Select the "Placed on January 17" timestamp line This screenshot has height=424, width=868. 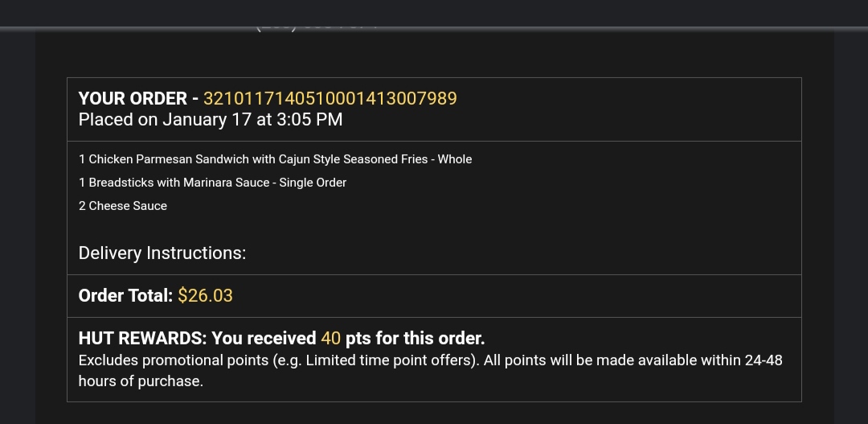tap(211, 120)
